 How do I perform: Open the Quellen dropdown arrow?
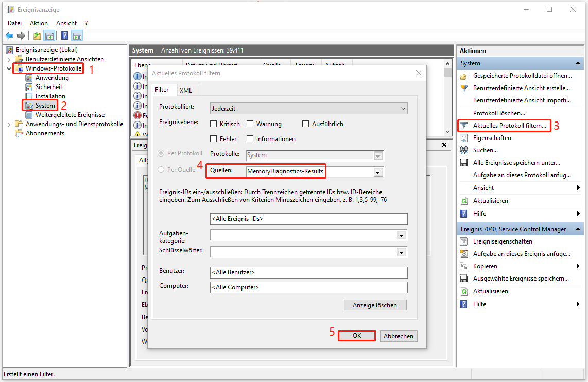(378, 172)
